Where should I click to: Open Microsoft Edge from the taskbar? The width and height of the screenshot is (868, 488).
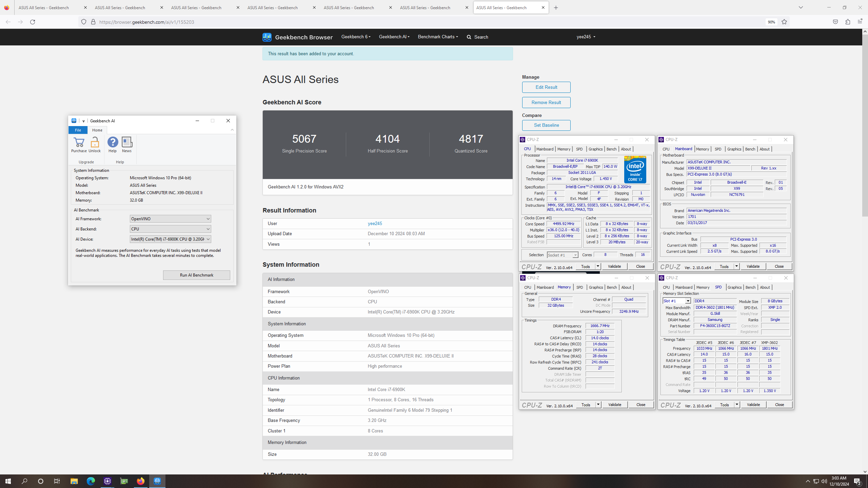91,481
